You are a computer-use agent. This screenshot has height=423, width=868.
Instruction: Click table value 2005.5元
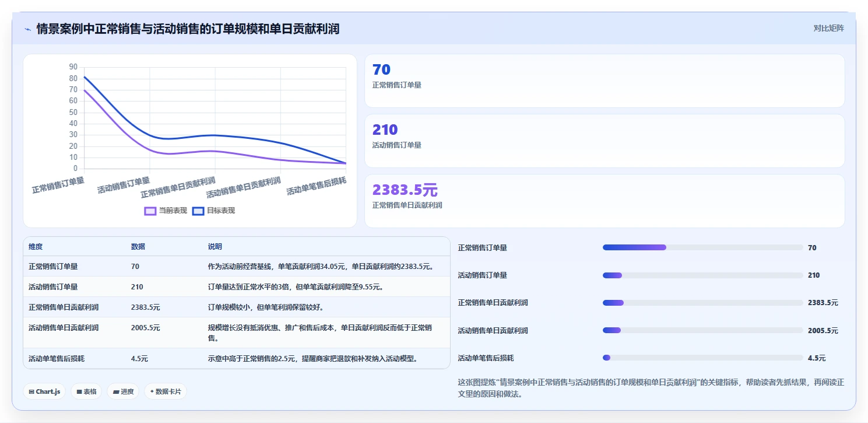pos(146,327)
